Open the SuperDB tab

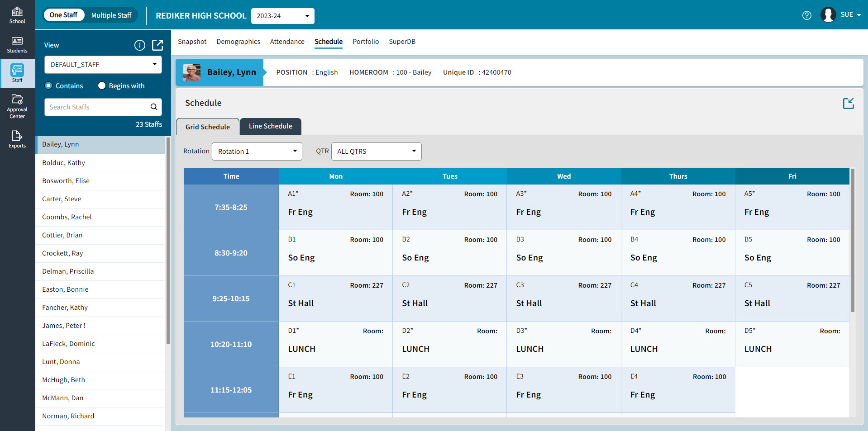(x=402, y=42)
